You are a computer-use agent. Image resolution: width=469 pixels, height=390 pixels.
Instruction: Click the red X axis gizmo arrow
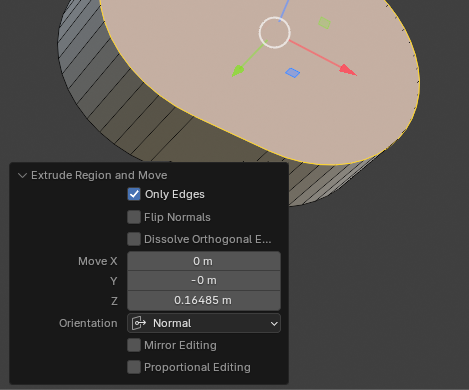[x=347, y=70]
